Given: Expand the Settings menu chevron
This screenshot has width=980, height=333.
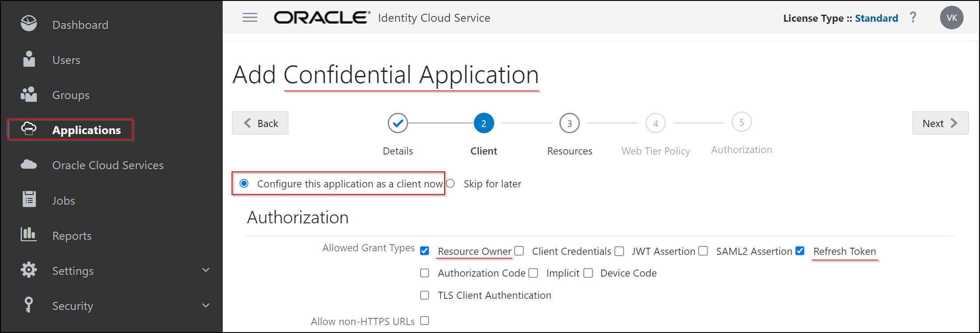Looking at the screenshot, I should 206,270.
